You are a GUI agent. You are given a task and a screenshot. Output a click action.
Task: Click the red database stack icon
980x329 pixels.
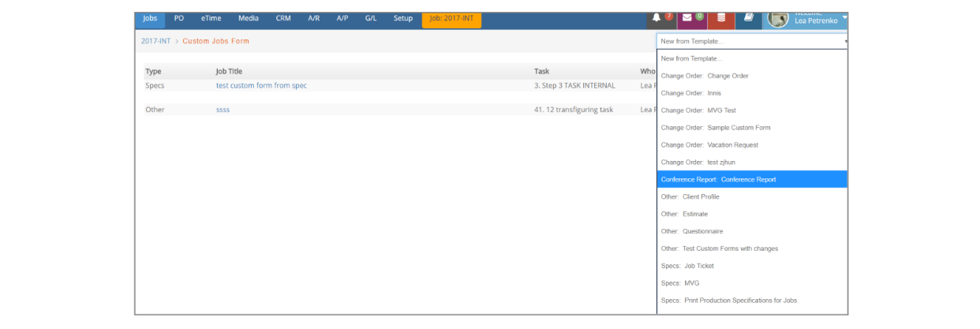click(721, 19)
